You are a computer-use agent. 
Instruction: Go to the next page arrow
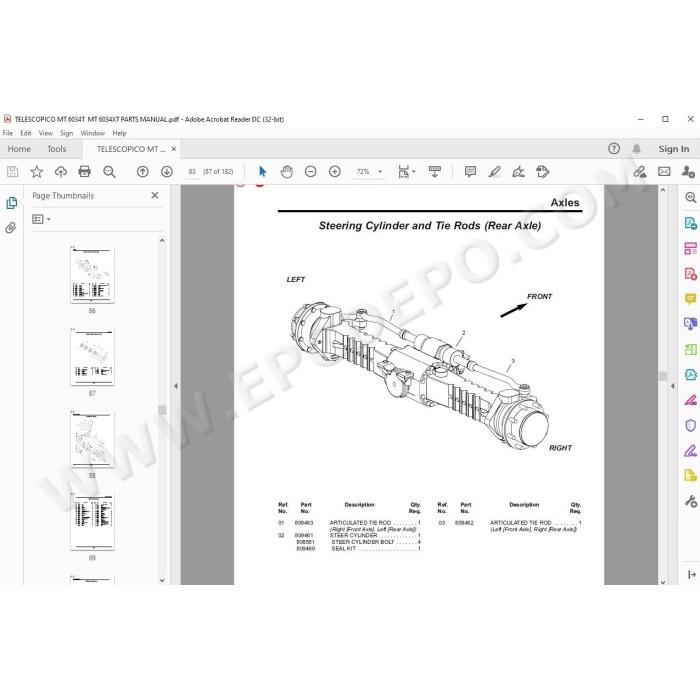point(167,171)
